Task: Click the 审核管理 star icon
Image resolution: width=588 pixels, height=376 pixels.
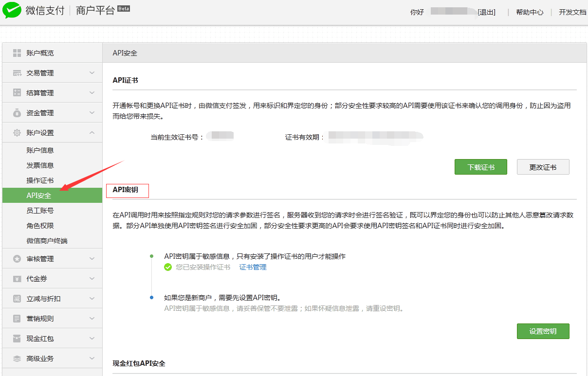Action: [17, 259]
